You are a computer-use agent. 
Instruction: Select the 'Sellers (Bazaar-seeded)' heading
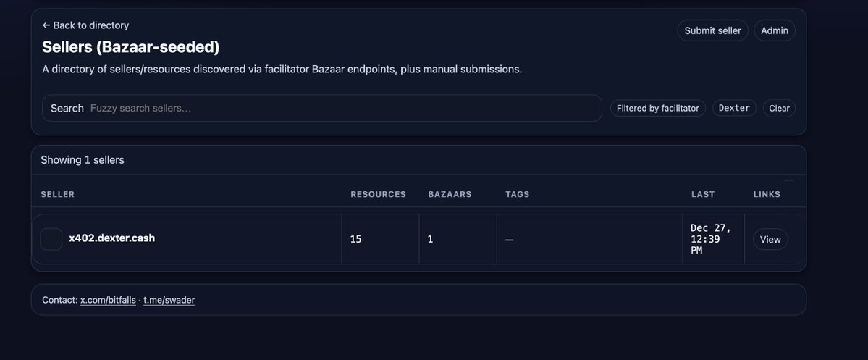(x=130, y=47)
